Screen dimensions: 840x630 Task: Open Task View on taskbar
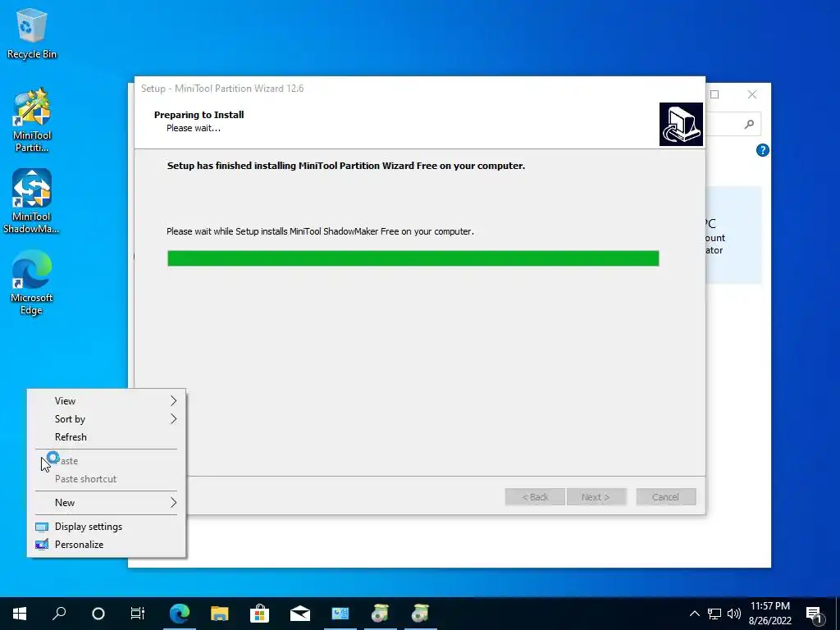(138, 614)
